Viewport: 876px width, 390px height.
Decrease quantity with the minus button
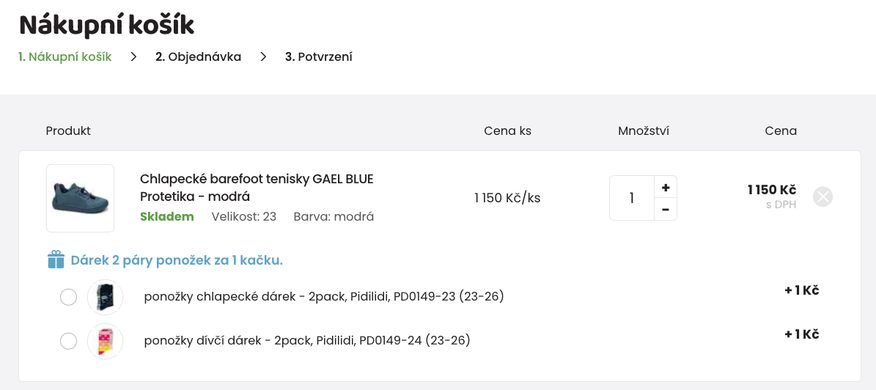point(665,209)
